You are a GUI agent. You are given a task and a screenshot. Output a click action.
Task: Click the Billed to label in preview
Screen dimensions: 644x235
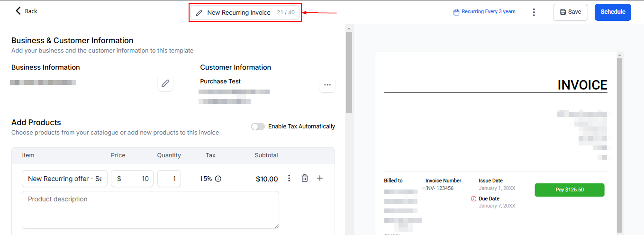(393, 181)
